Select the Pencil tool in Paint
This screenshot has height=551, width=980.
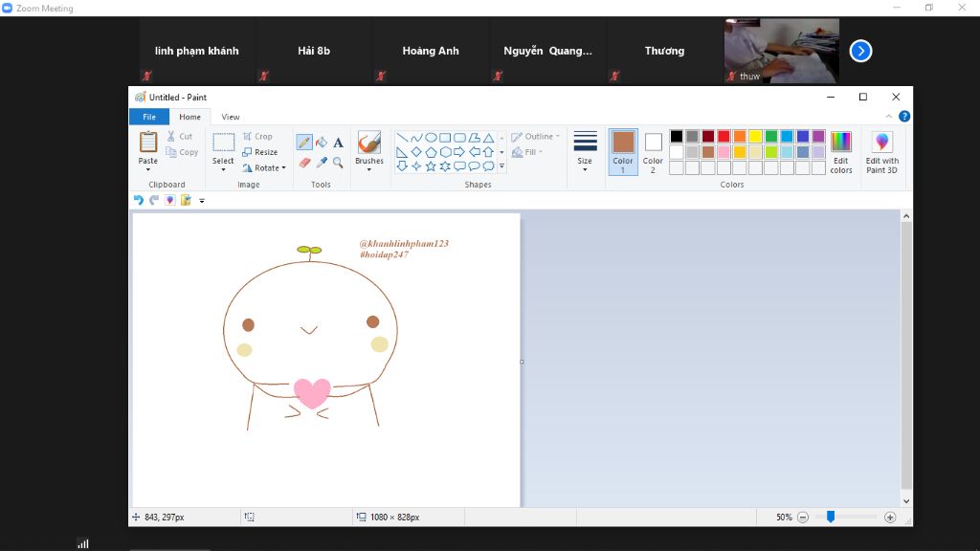[x=304, y=143]
